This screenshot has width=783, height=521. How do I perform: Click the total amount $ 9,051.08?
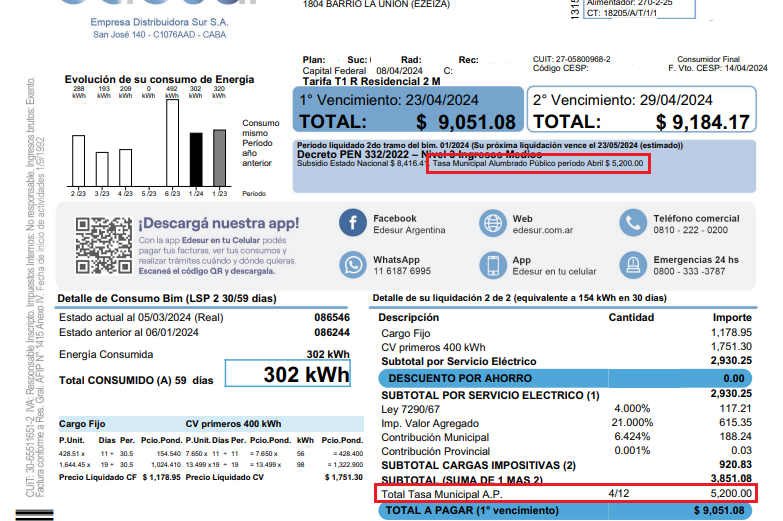pos(466,122)
